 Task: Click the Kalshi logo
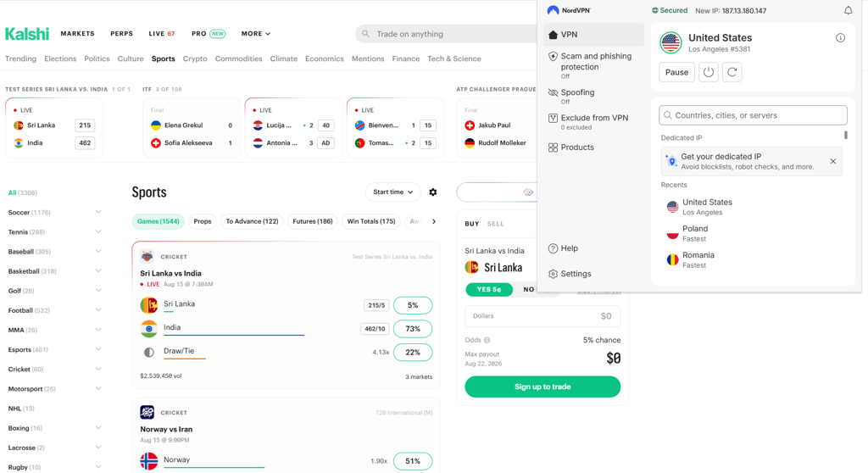pyautogui.click(x=27, y=34)
